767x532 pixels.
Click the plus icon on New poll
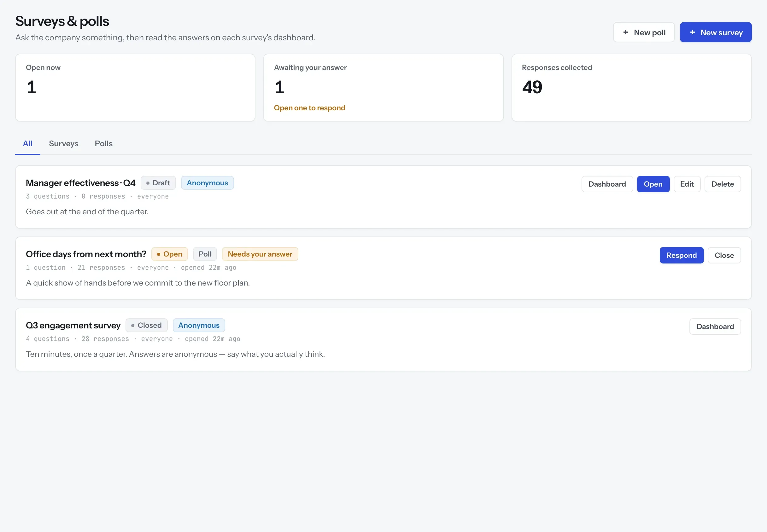tap(626, 32)
